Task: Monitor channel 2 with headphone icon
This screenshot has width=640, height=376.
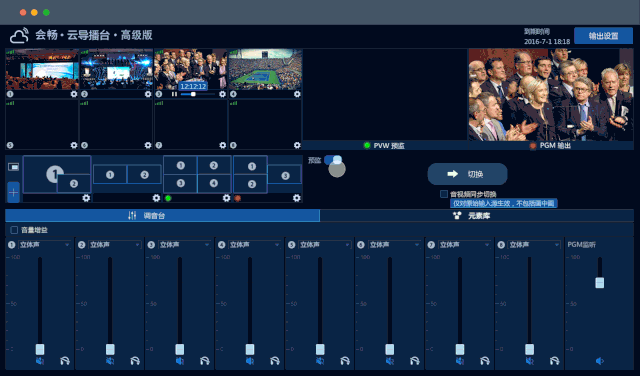Action: click(135, 361)
